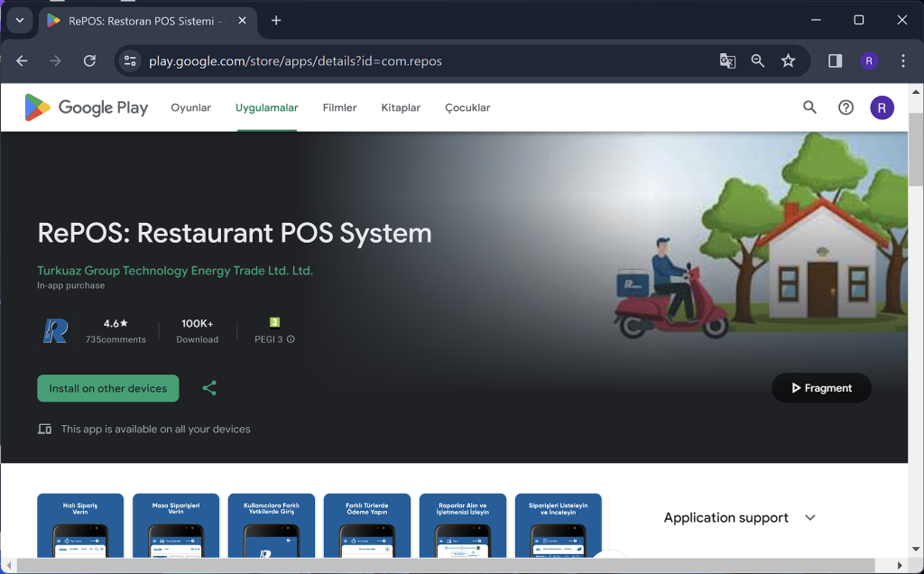View the 4.6 star rating
The height and width of the screenshot is (574, 924).
point(115,323)
